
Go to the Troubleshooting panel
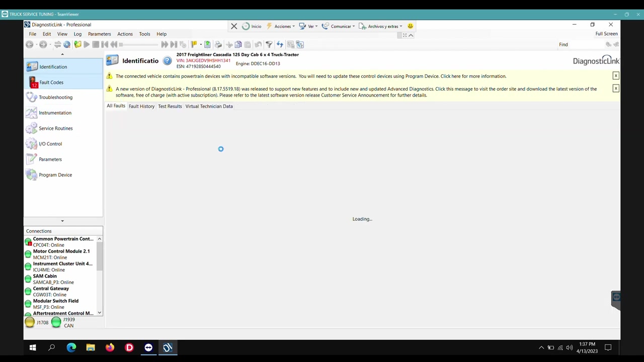click(x=63, y=97)
